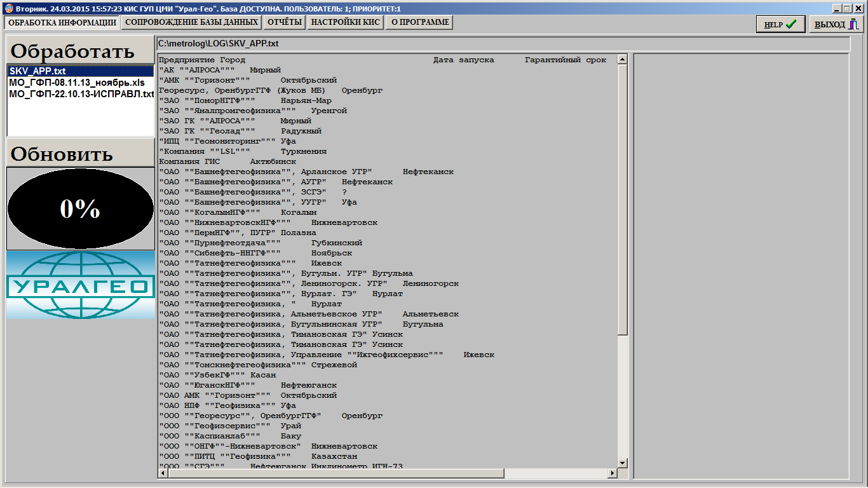Click the line ОАО ЮганскНГФ Нефтеюганск
Viewport: 868px width, 488px height.
[247, 385]
